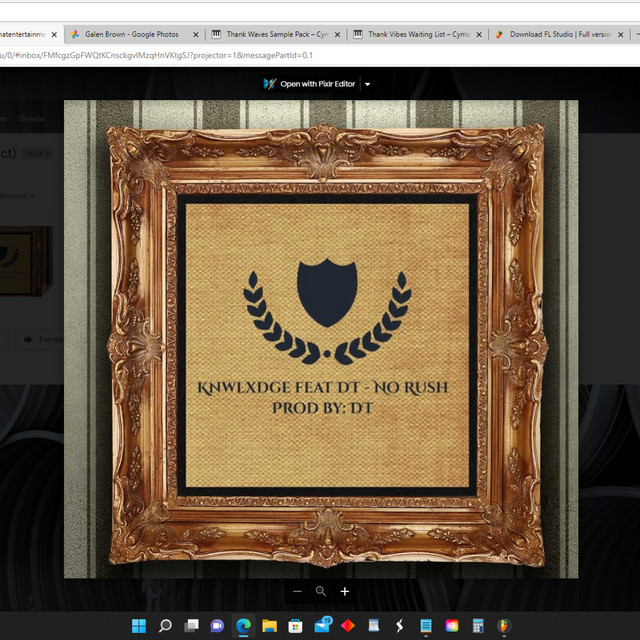Screen dimensions: 640x640
Task: Click Open with Pixlr Editor
Action: [310, 84]
